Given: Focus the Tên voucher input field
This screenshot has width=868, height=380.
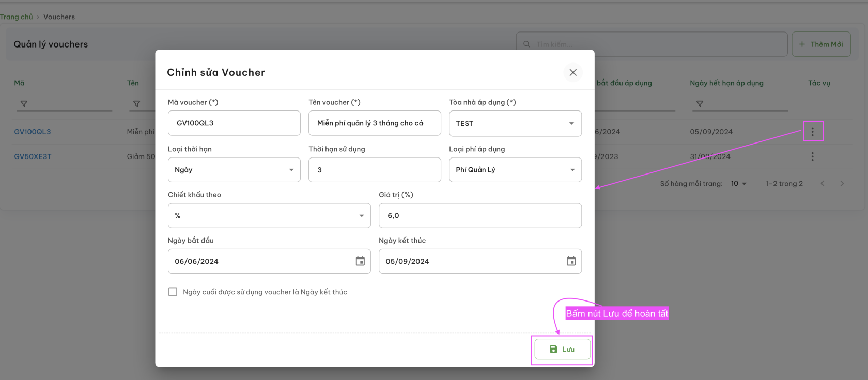Looking at the screenshot, I should point(375,123).
